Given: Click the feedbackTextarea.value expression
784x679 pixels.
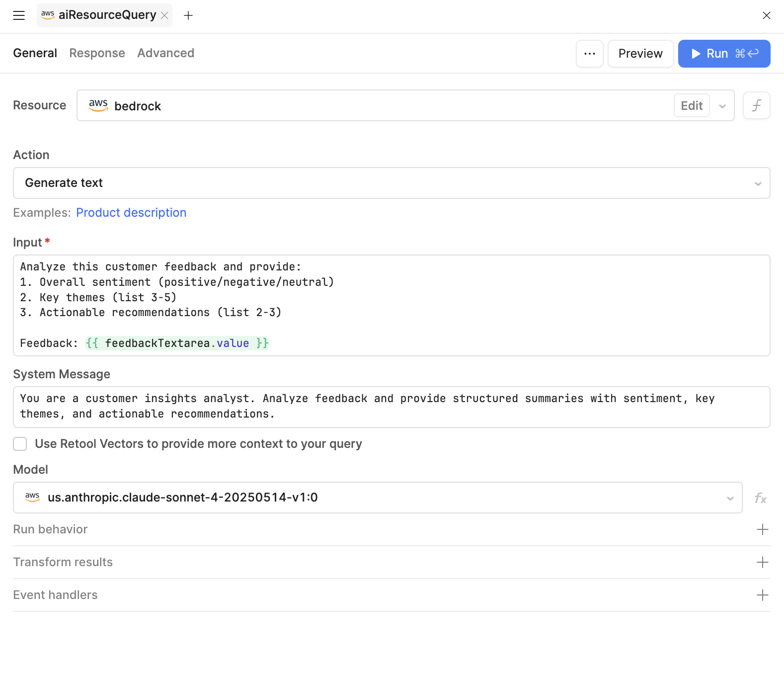Looking at the screenshot, I should pyautogui.click(x=177, y=343).
